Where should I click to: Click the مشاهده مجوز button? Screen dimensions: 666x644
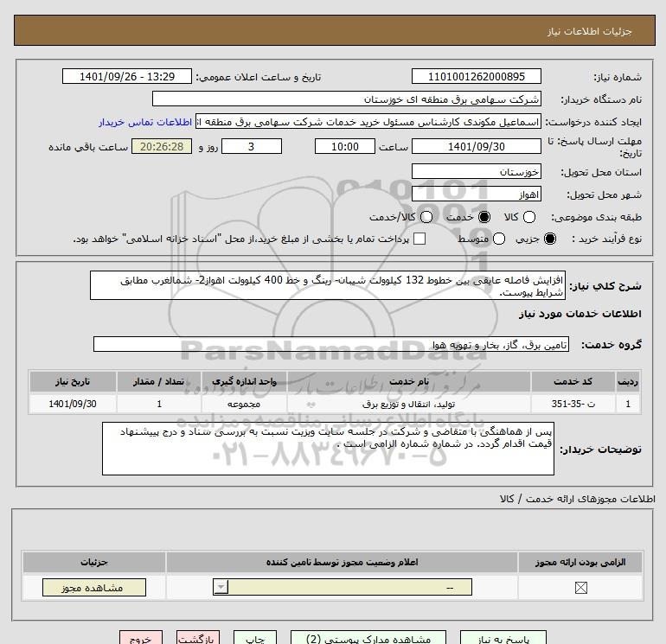(x=94, y=588)
